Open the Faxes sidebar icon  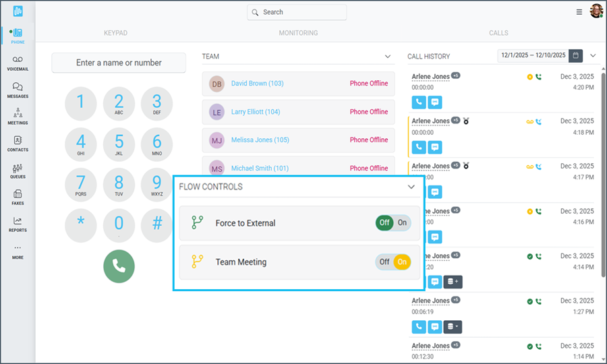[x=18, y=197]
